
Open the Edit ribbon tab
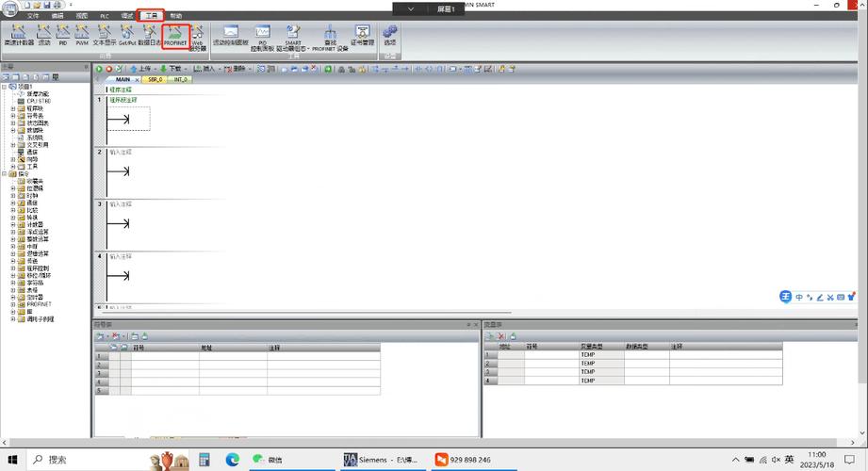(57, 16)
